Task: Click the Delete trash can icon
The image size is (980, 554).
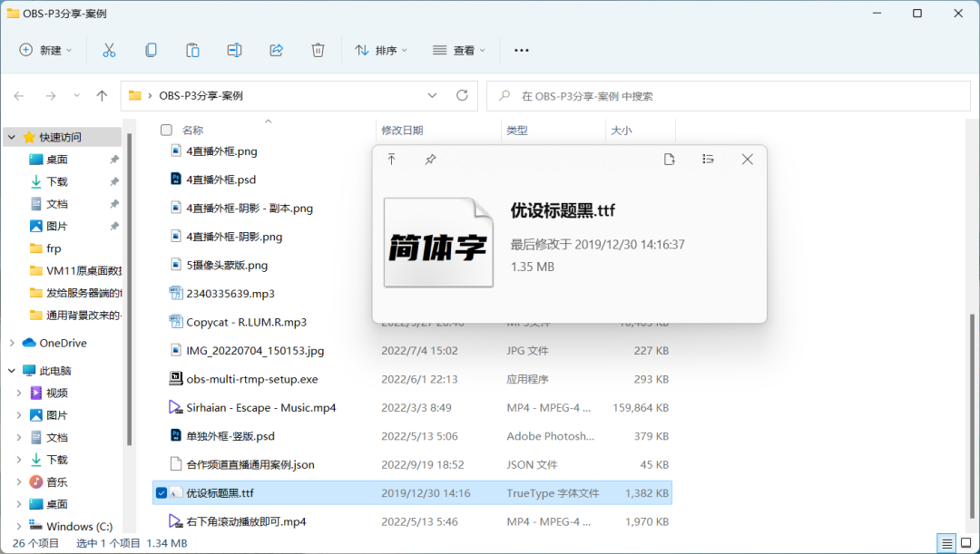Action: [318, 50]
